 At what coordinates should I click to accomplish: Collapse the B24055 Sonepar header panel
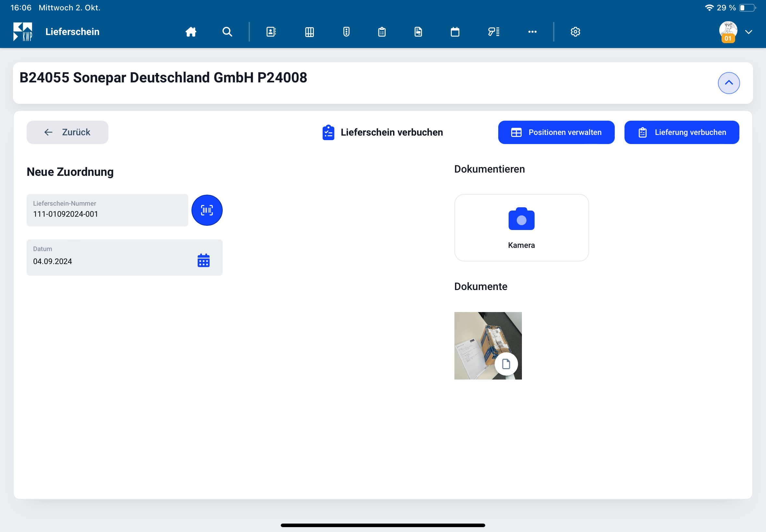pyautogui.click(x=729, y=83)
